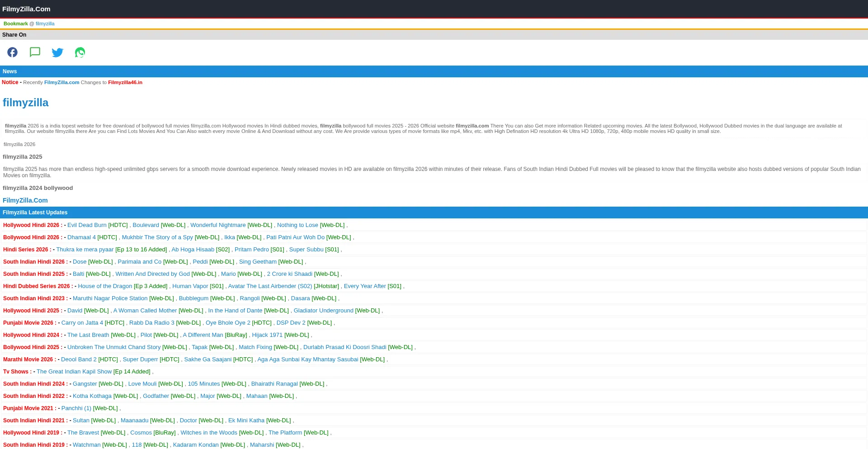The height and width of the screenshot is (449, 868).
Task: Open Match Fixing movie link
Action: click(255, 347)
